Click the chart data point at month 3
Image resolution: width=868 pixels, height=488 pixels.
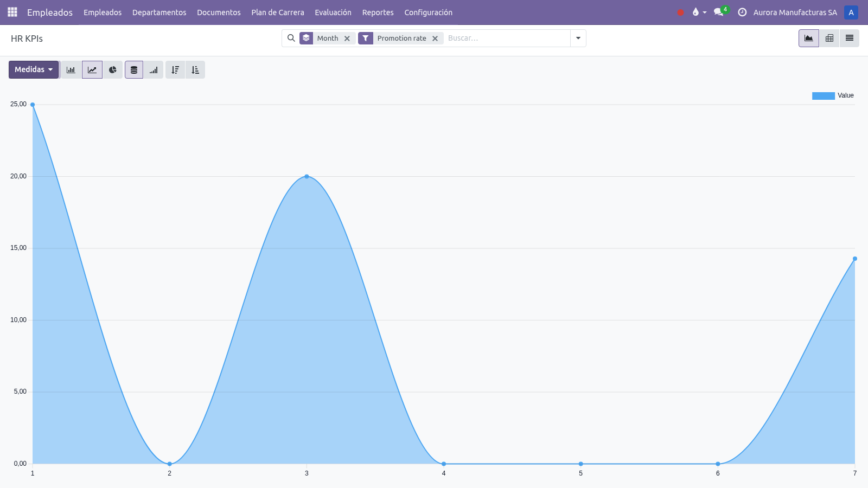click(x=307, y=176)
